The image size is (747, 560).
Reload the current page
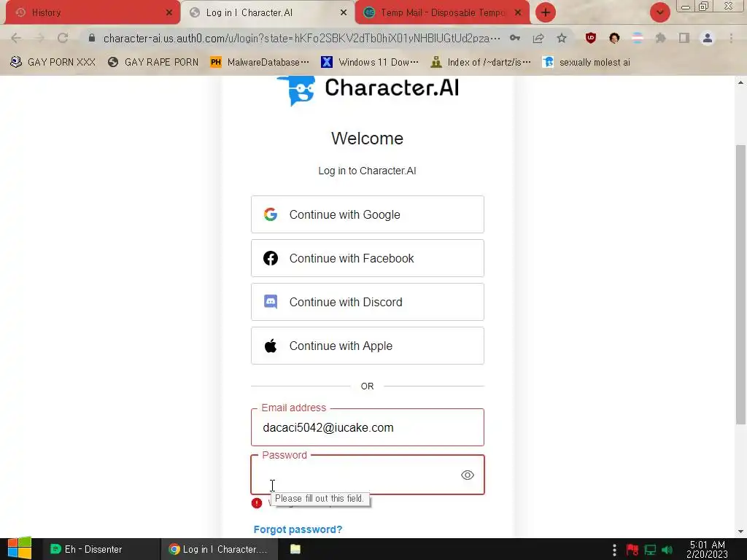point(63,38)
